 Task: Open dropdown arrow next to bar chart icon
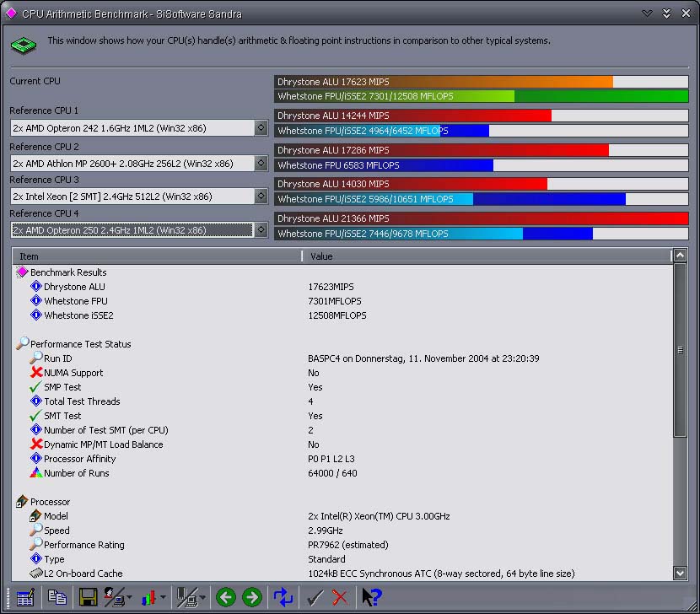click(163, 597)
